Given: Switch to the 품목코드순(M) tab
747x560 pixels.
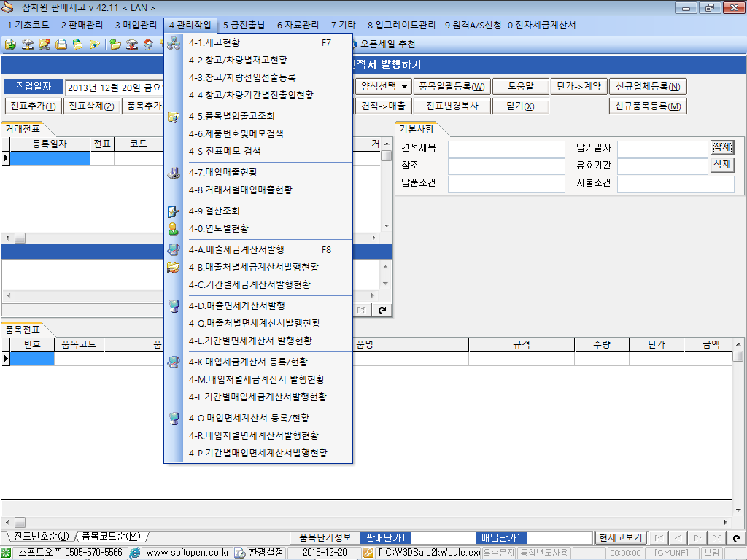Looking at the screenshot, I should [111, 537].
